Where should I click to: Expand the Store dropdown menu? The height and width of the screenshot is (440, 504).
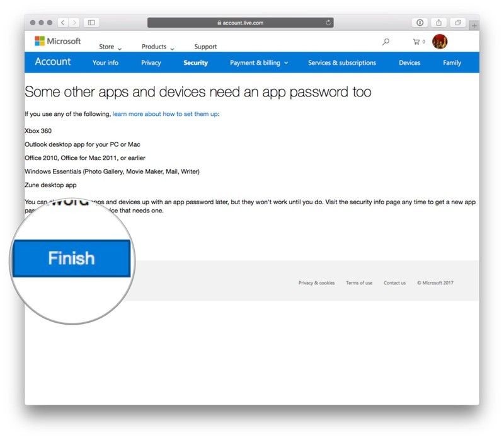pos(110,47)
